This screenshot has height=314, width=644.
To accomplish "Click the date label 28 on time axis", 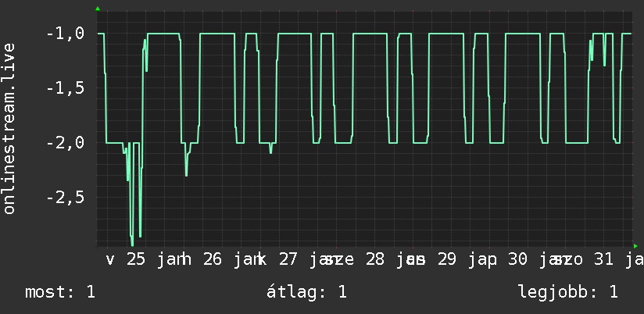I will 375,260.
